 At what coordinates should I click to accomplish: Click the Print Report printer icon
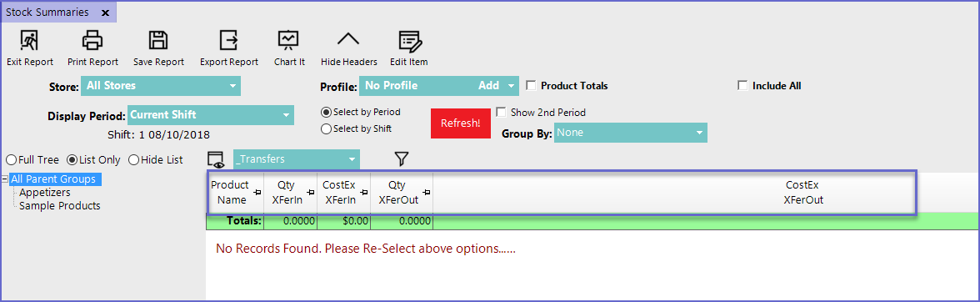(x=92, y=40)
